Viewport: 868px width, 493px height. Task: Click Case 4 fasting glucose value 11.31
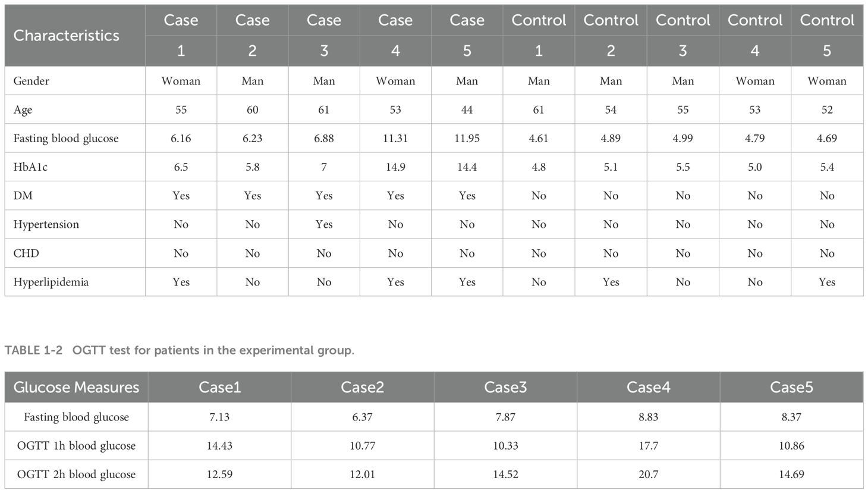(x=395, y=139)
